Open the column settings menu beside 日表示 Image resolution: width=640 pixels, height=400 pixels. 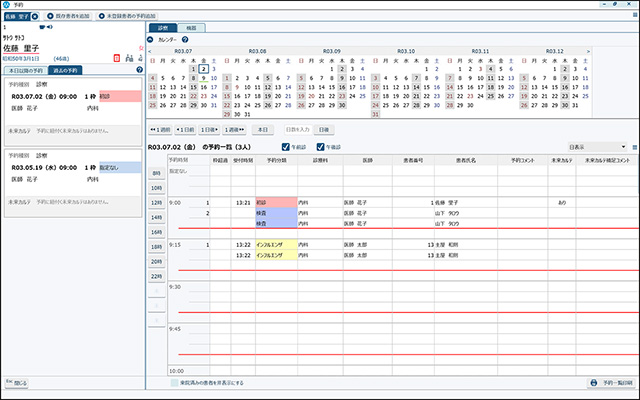(634, 147)
